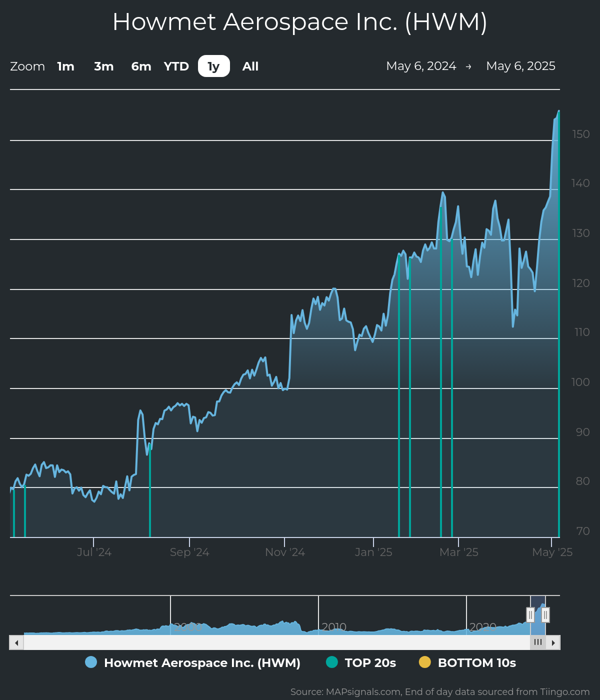
Task: Click the Mar '25 axis label
Action: [x=459, y=552]
